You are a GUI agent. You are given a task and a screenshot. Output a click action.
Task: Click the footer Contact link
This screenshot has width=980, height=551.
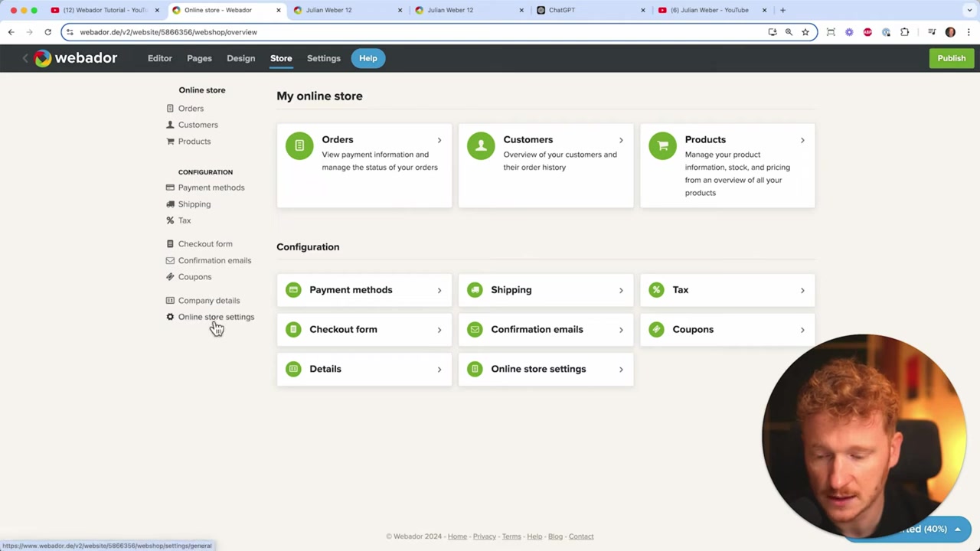pyautogui.click(x=581, y=536)
